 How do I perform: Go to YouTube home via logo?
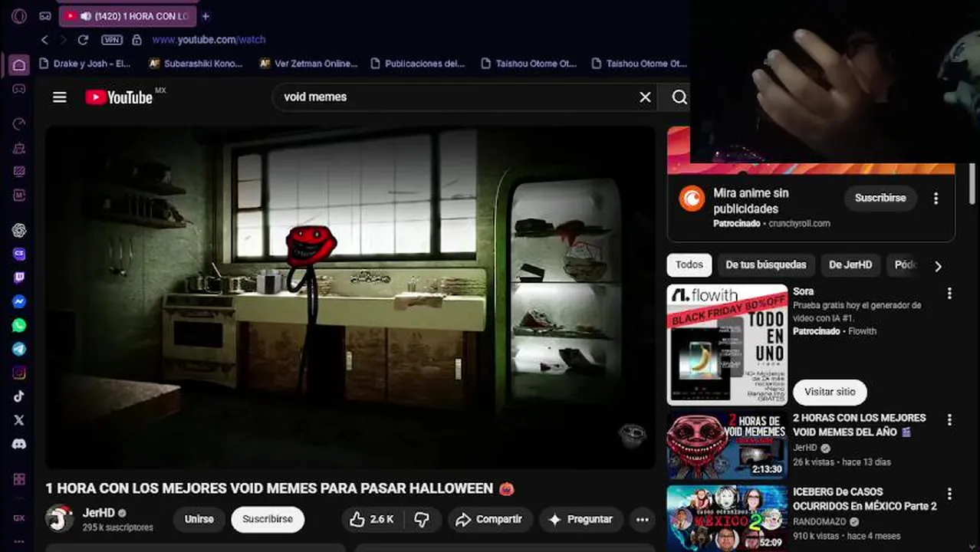point(119,97)
